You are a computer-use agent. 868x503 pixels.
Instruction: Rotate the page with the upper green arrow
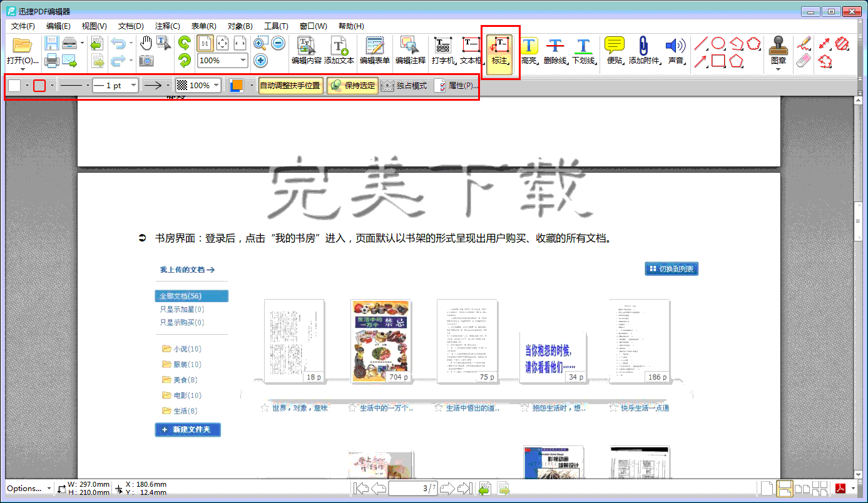point(184,43)
